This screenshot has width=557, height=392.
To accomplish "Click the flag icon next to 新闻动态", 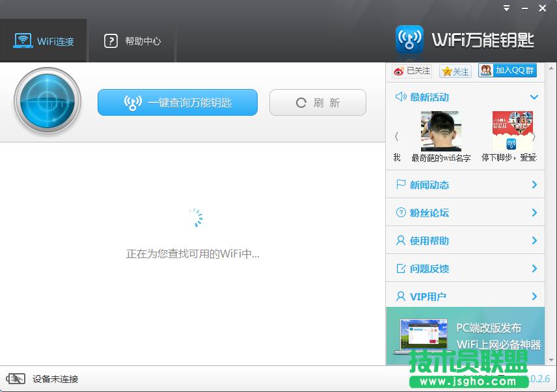I will point(400,185).
